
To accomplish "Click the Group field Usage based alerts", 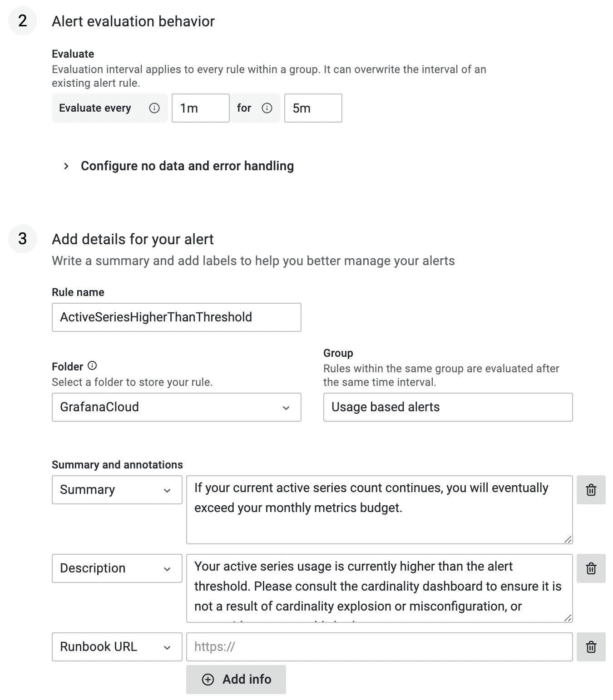I will (x=447, y=407).
